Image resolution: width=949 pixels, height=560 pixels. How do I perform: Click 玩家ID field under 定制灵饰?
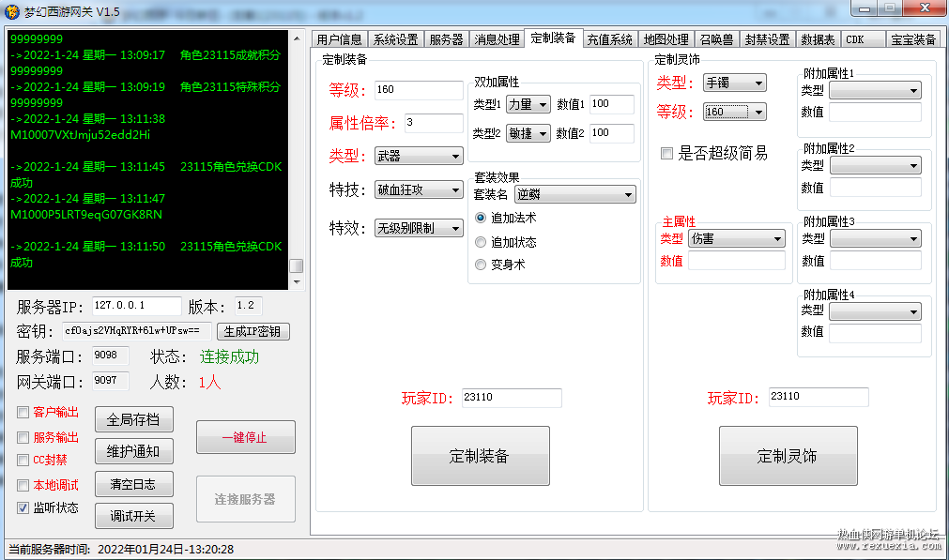(819, 397)
